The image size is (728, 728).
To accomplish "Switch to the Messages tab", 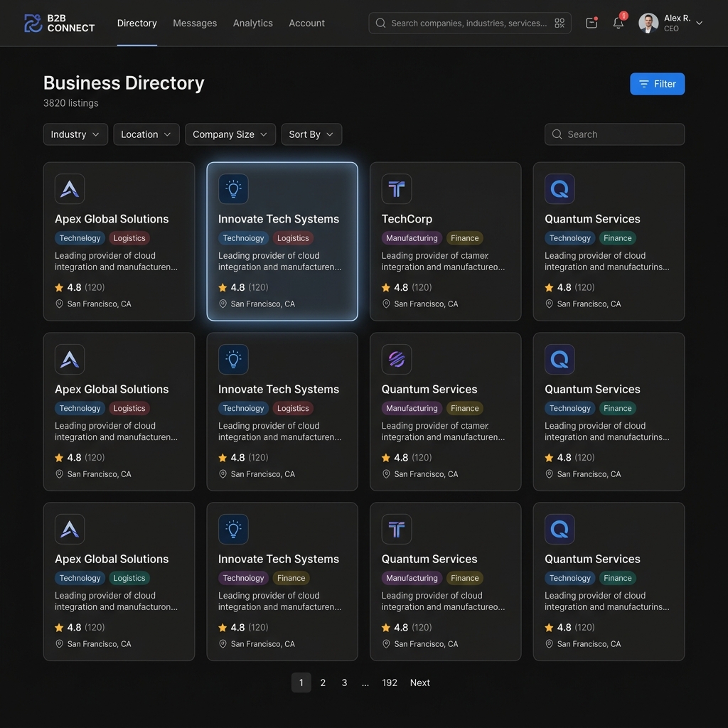I will point(195,23).
